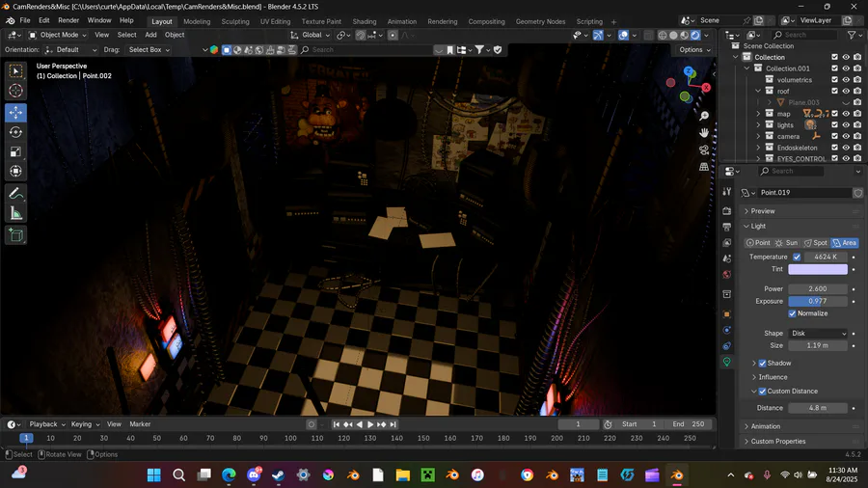This screenshot has height=488, width=868.
Task: Set light type to Point
Action: tap(758, 243)
